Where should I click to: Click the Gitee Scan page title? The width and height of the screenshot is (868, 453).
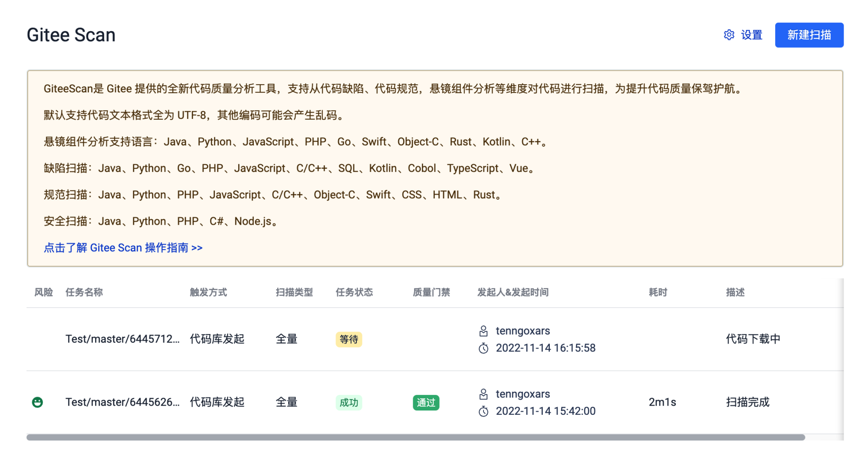[x=71, y=35]
